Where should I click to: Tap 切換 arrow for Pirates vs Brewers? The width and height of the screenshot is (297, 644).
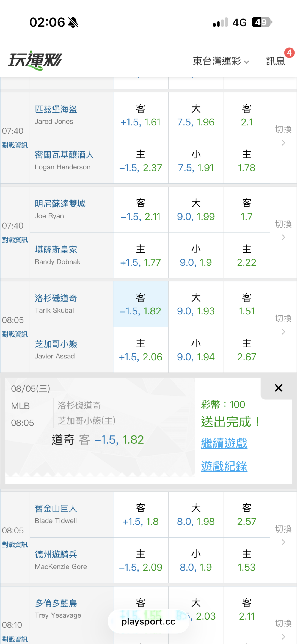click(x=284, y=135)
